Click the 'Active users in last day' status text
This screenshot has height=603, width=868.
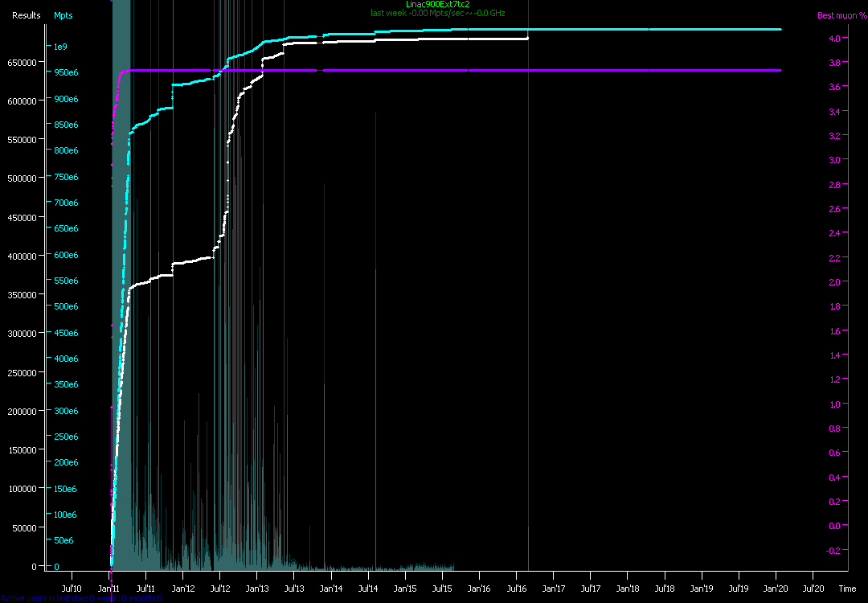point(80,598)
